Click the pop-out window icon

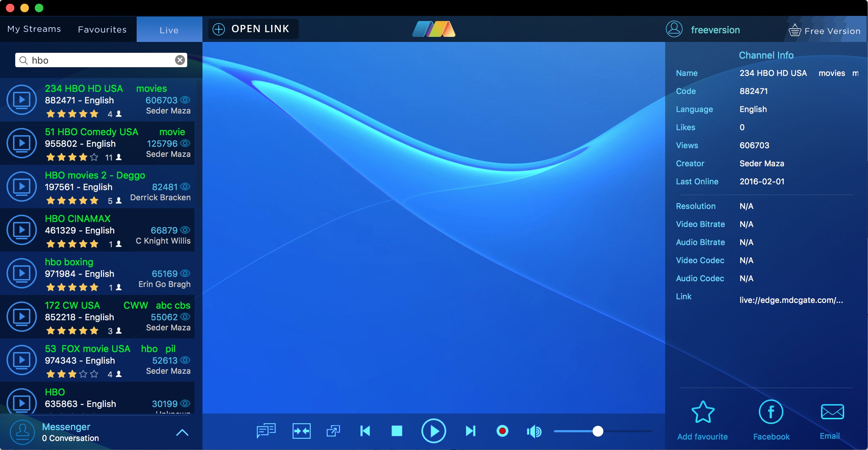333,431
